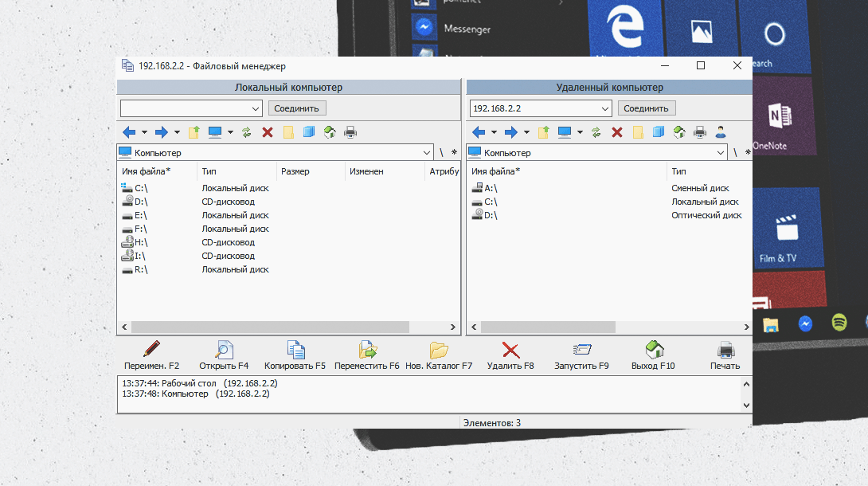Click red X delete icon in remote toolbar

617,132
